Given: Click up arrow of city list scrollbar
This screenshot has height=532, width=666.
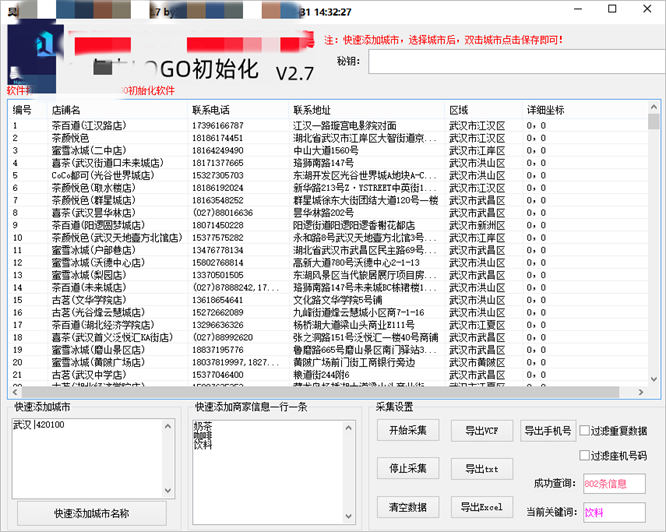Looking at the screenshot, I should click(x=168, y=426).
